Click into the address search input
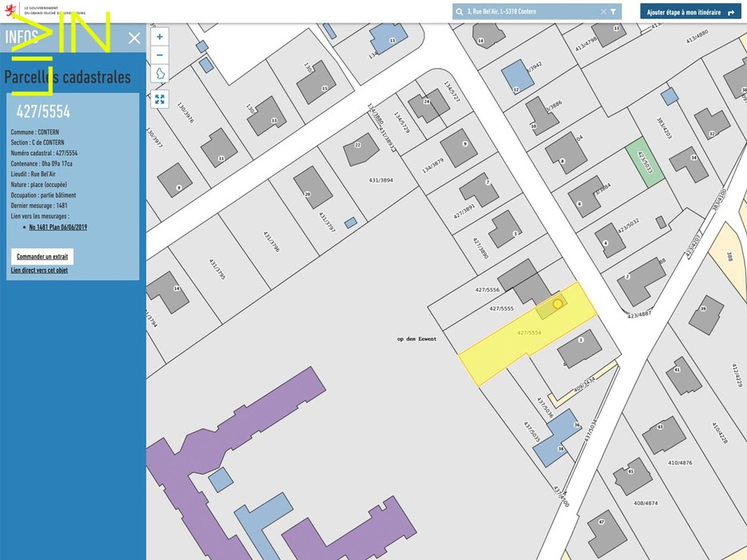The height and width of the screenshot is (560, 747). [x=528, y=12]
